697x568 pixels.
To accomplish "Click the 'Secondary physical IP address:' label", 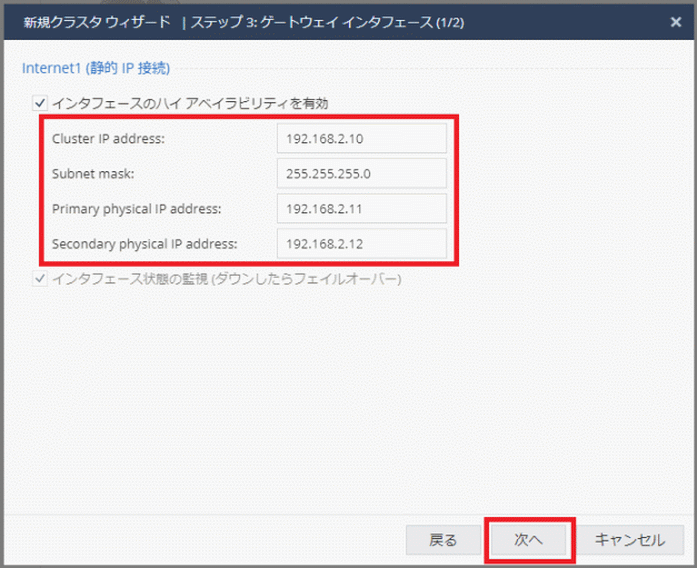I will [144, 243].
